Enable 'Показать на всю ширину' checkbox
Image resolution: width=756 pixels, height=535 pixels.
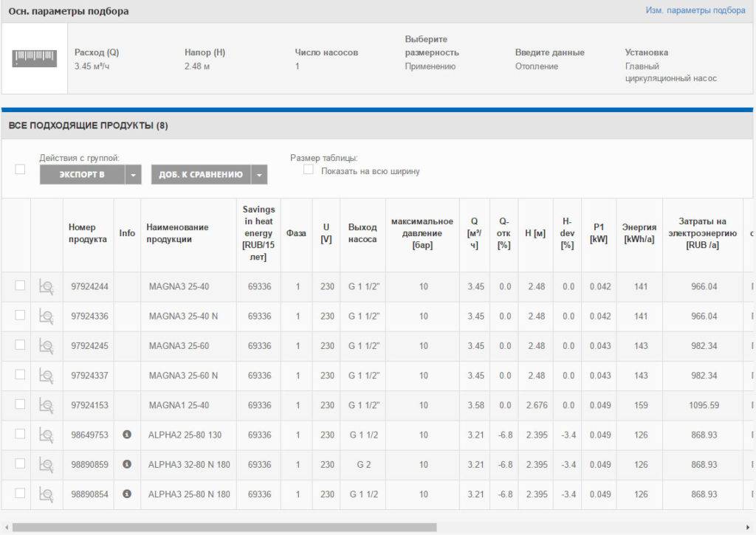309,170
